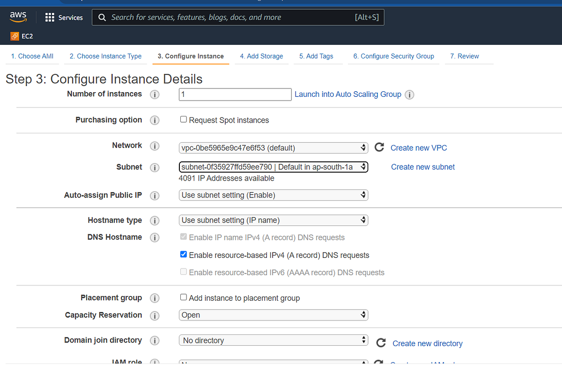Click the search magnifier icon

102,17
